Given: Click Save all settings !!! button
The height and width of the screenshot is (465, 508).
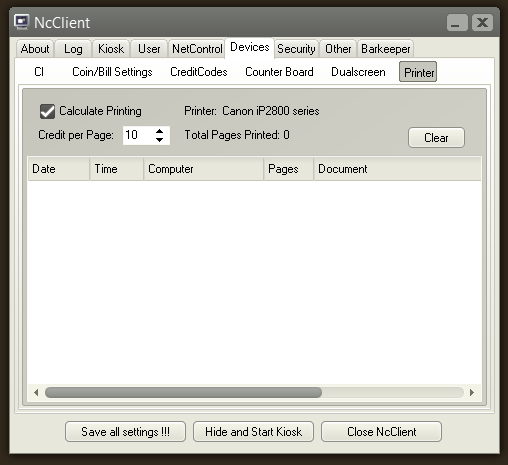Looking at the screenshot, I should coord(125,432).
